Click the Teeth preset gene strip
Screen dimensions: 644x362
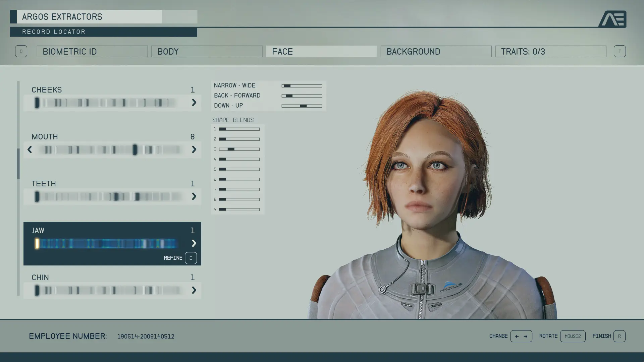click(x=109, y=196)
